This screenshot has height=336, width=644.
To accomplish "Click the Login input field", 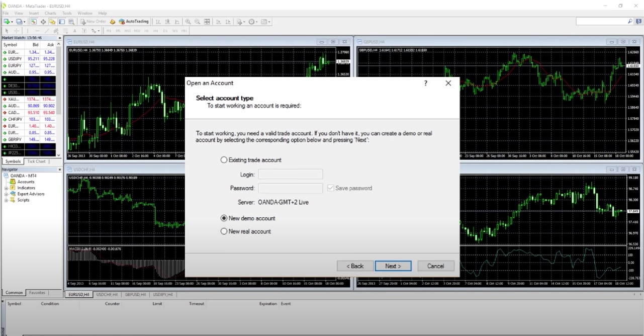I will tap(290, 175).
